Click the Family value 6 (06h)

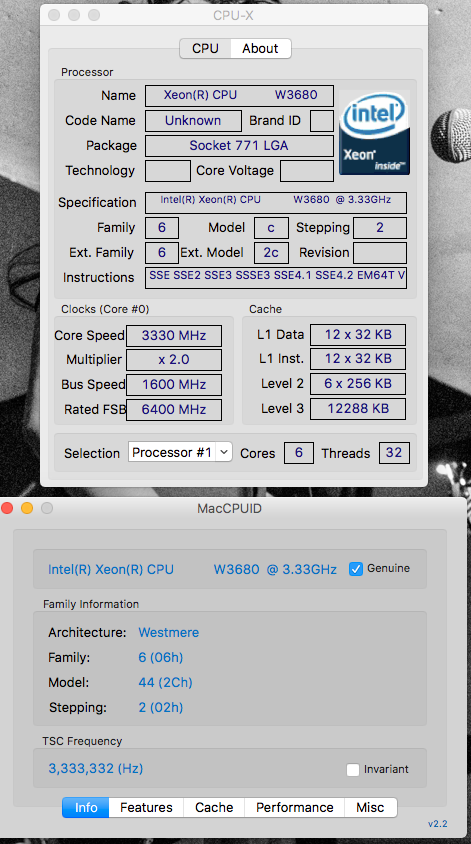[160, 657]
